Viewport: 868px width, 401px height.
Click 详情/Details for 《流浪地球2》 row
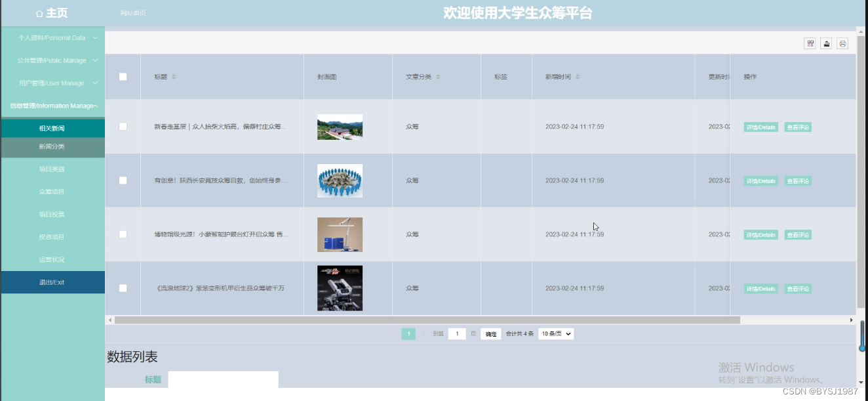pyautogui.click(x=760, y=289)
